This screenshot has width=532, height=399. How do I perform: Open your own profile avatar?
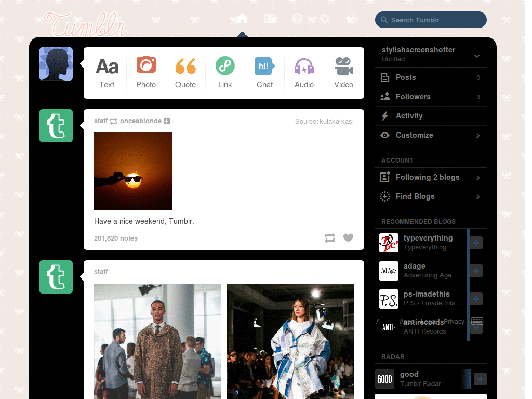point(56,64)
